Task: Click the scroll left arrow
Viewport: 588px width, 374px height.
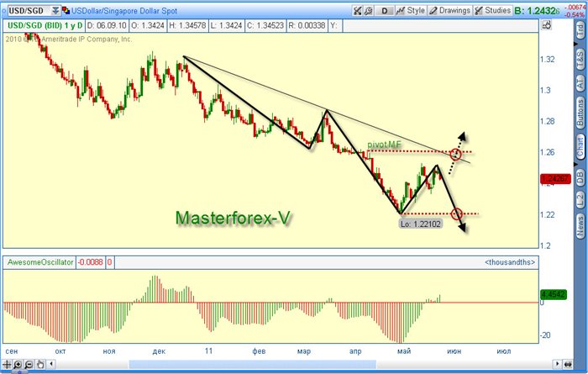Action: tap(52, 364)
